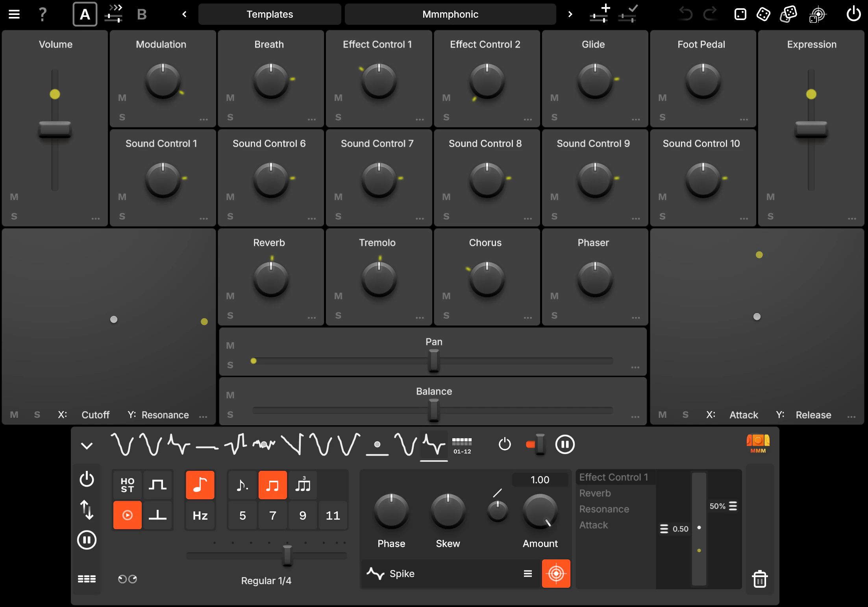
Task: Toggle M on the Chorus control
Action: [446, 296]
